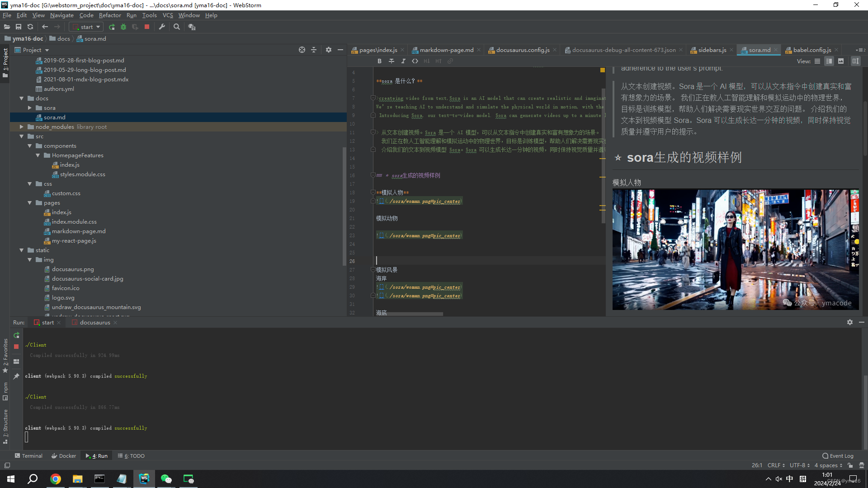Select custom.css in project tree
This screenshot has width=868, height=488.
pos(66,193)
